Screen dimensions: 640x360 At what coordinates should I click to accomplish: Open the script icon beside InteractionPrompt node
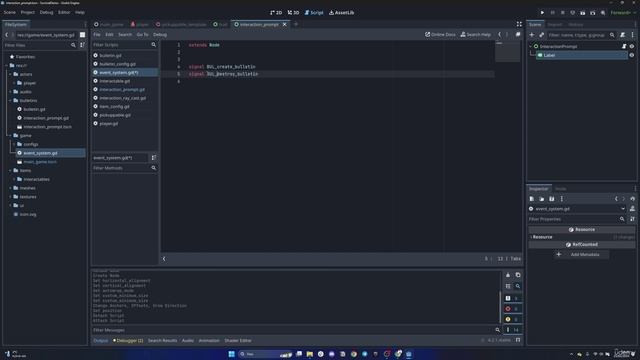(624, 47)
